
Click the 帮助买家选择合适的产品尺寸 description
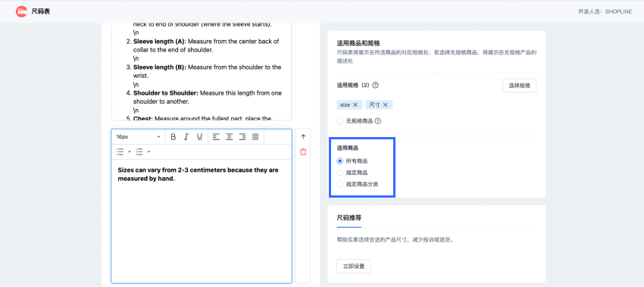click(x=395, y=240)
